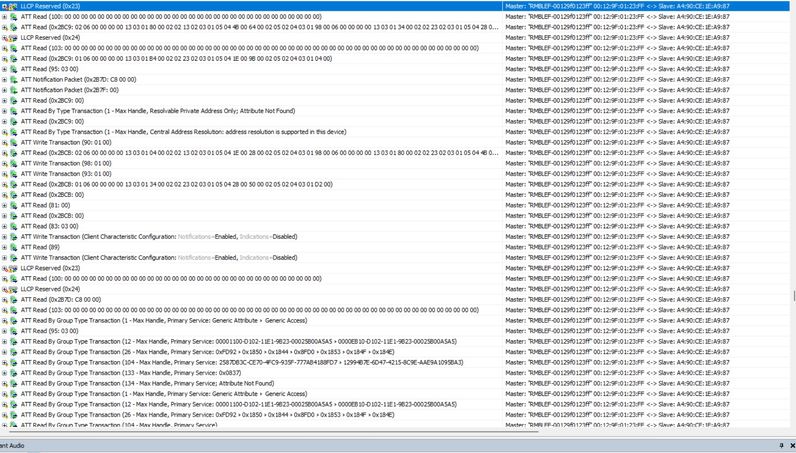Expand ATT Notification Packet (0x2B7D: C8 00 00)

tap(4, 79)
